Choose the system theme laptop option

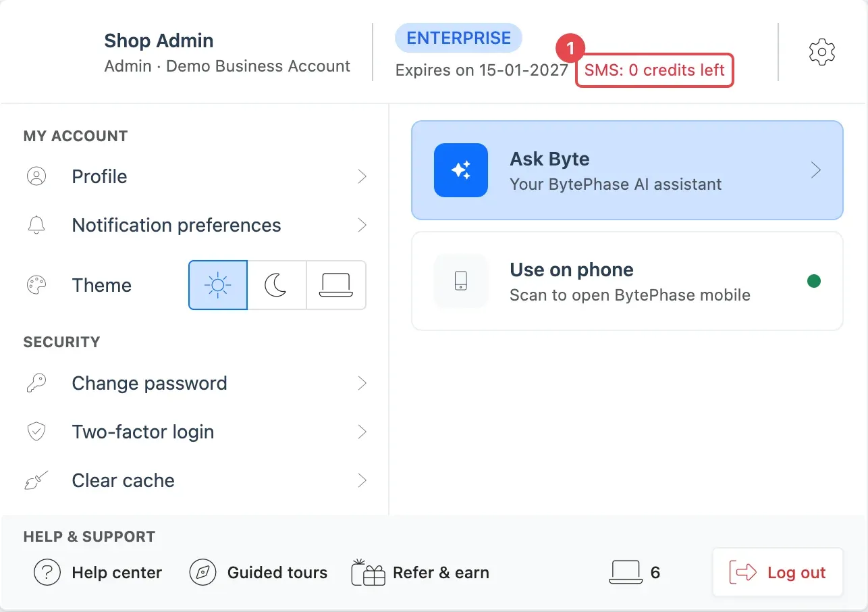click(x=336, y=285)
